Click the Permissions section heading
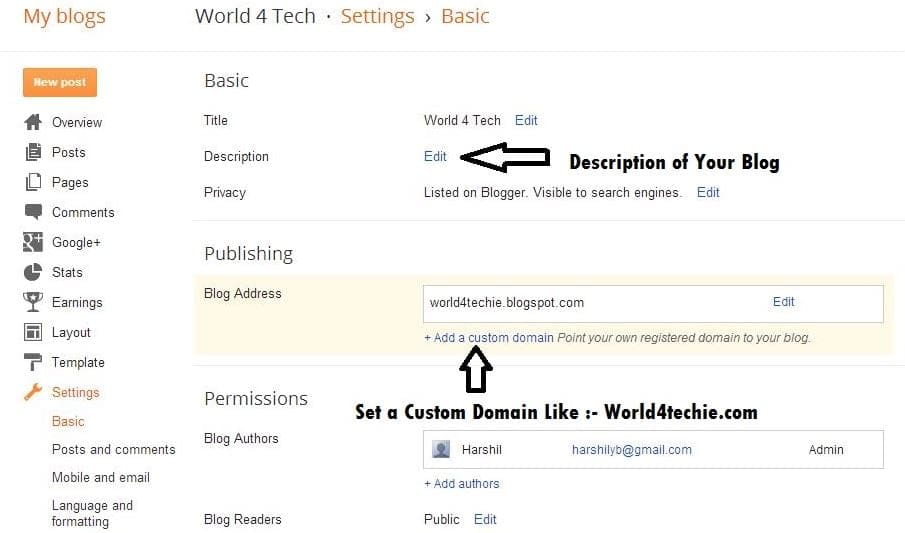 [256, 398]
